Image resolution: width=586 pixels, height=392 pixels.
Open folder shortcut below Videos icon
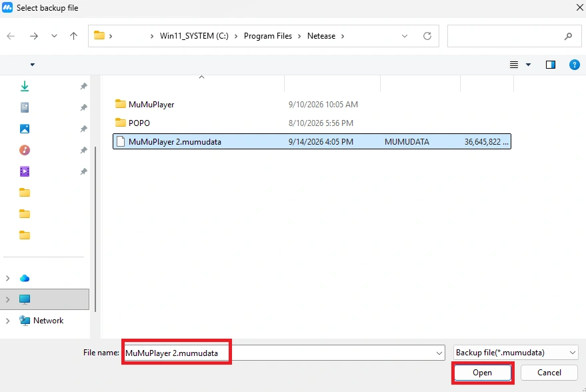(x=25, y=193)
